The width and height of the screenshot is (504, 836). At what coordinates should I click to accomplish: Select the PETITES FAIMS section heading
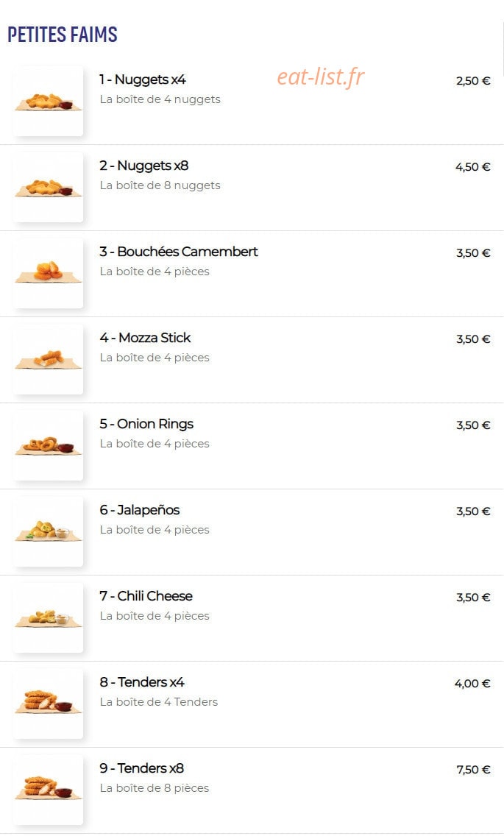(x=63, y=34)
